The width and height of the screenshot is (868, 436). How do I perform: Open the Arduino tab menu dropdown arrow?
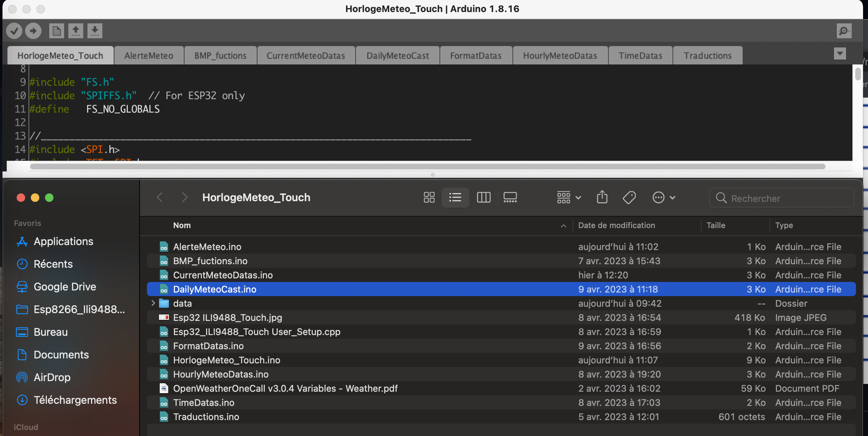pos(840,53)
